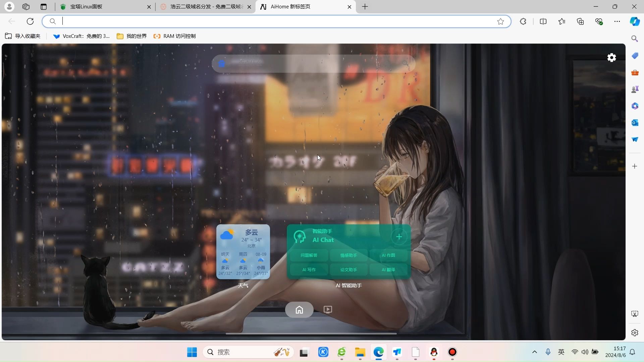This screenshot has height=362, width=644.
Task: Open sidebar Shopping tag icon
Action: point(635,56)
